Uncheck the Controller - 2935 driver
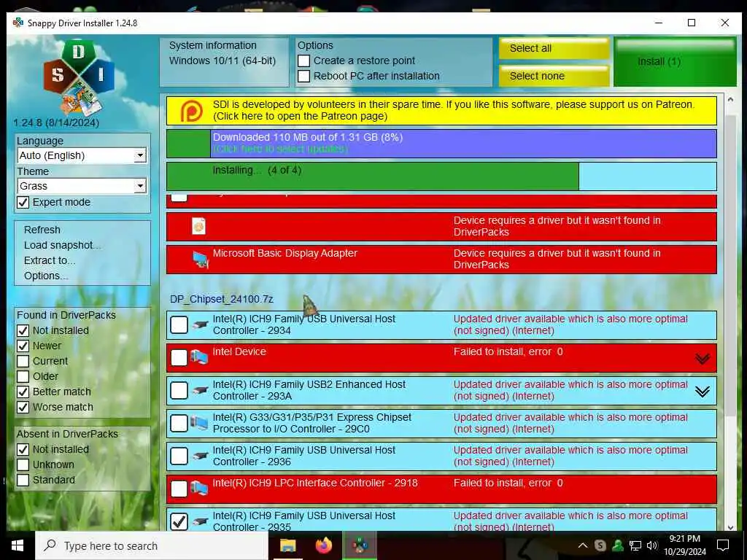The height and width of the screenshot is (560, 747). pos(179,521)
